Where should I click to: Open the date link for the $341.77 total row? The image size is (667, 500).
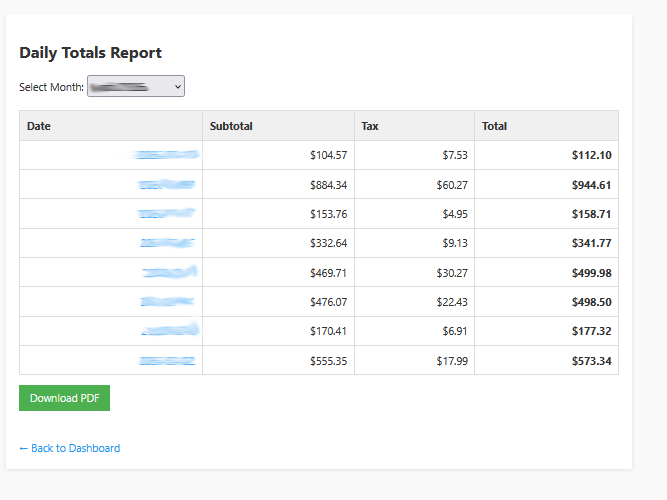click(167, 243)
